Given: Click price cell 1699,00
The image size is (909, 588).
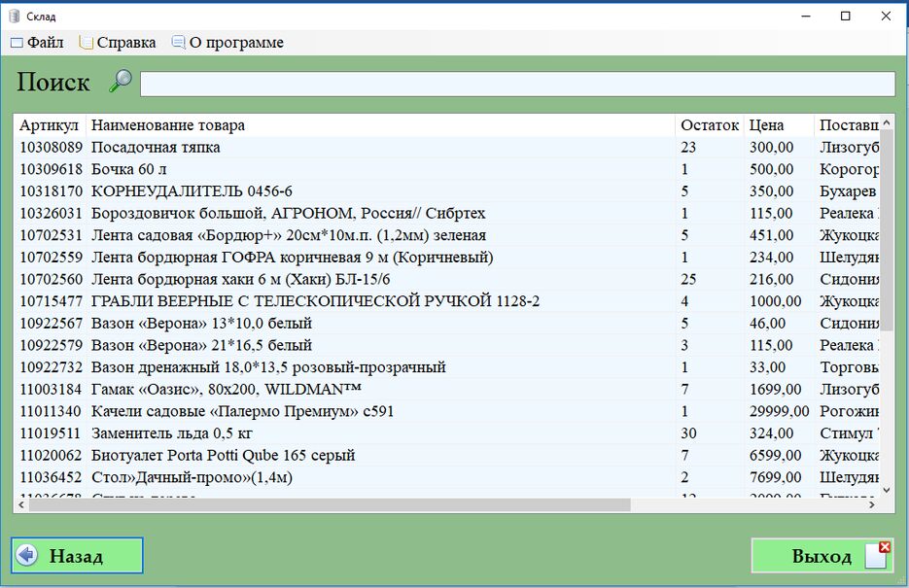Looking at the screenshot, I should click(776, 390).
